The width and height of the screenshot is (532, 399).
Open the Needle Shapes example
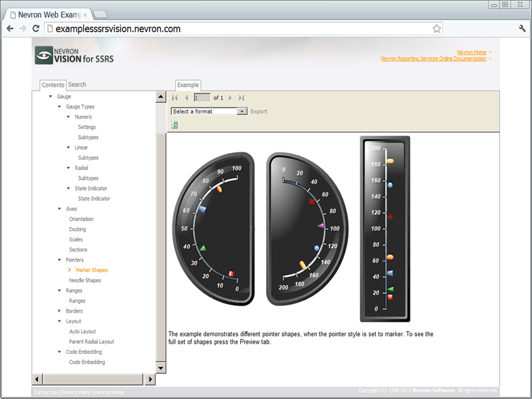pos(85,280)
